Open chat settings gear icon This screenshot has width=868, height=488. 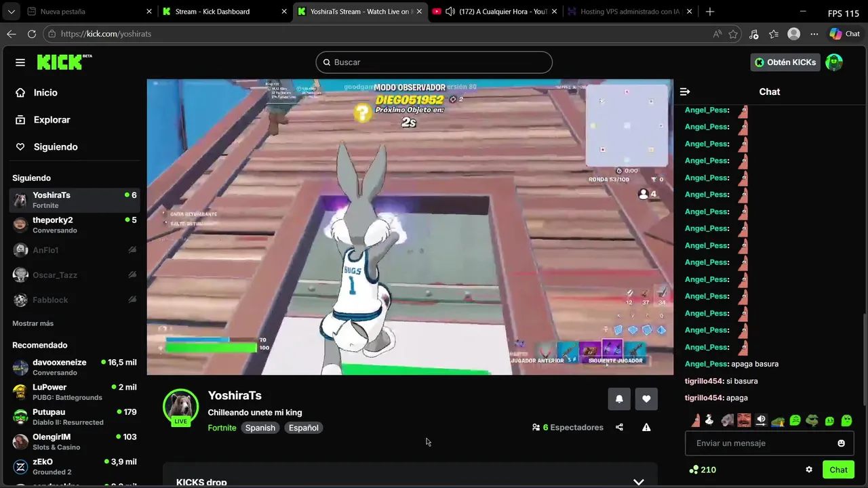pos(809,470)
